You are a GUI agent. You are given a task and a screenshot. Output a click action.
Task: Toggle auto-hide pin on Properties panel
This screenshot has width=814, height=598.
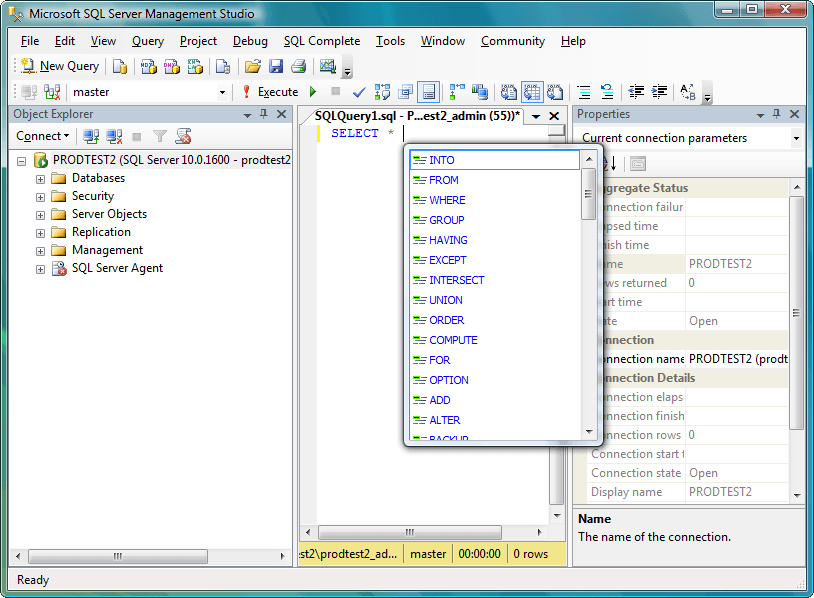[x=777, y=114]
